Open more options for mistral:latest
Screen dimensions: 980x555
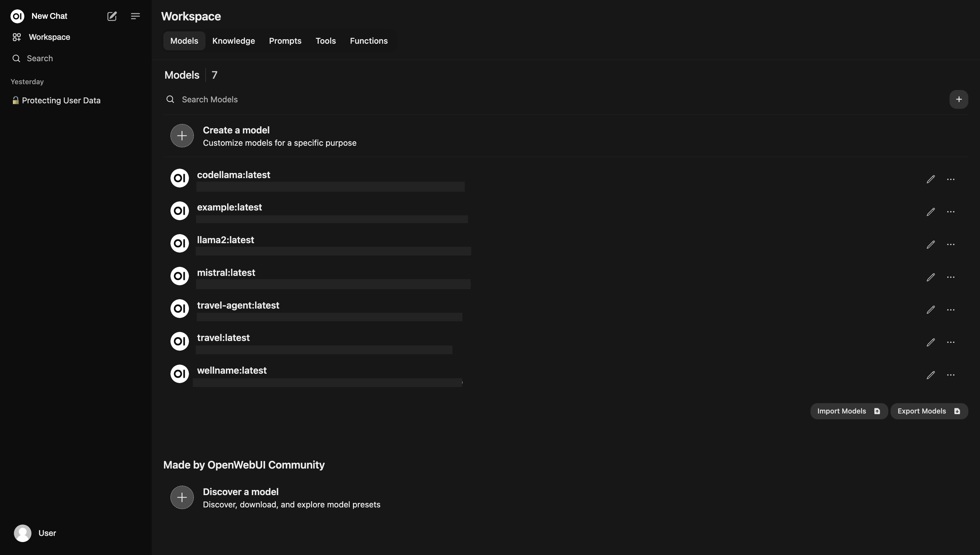pyautogui.click(x=951, y=277)
